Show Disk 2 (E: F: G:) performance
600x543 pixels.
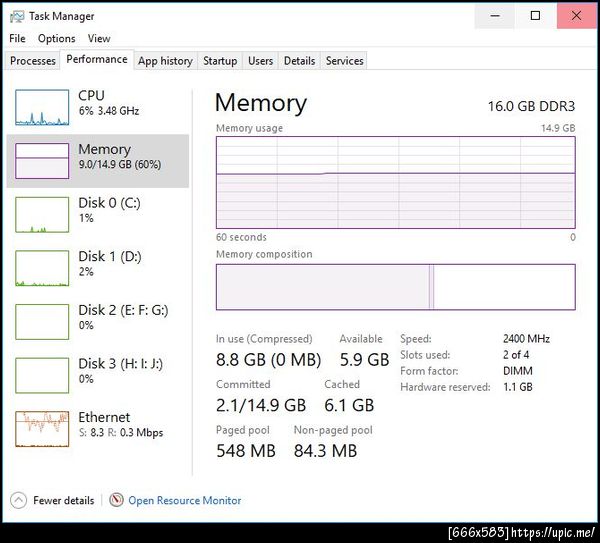(42, 321)
